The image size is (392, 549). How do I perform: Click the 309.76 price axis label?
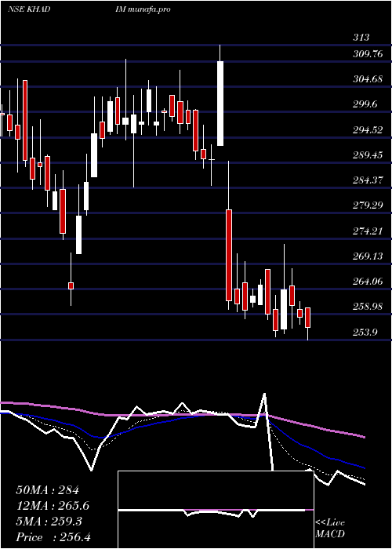[x=368, y=54]
